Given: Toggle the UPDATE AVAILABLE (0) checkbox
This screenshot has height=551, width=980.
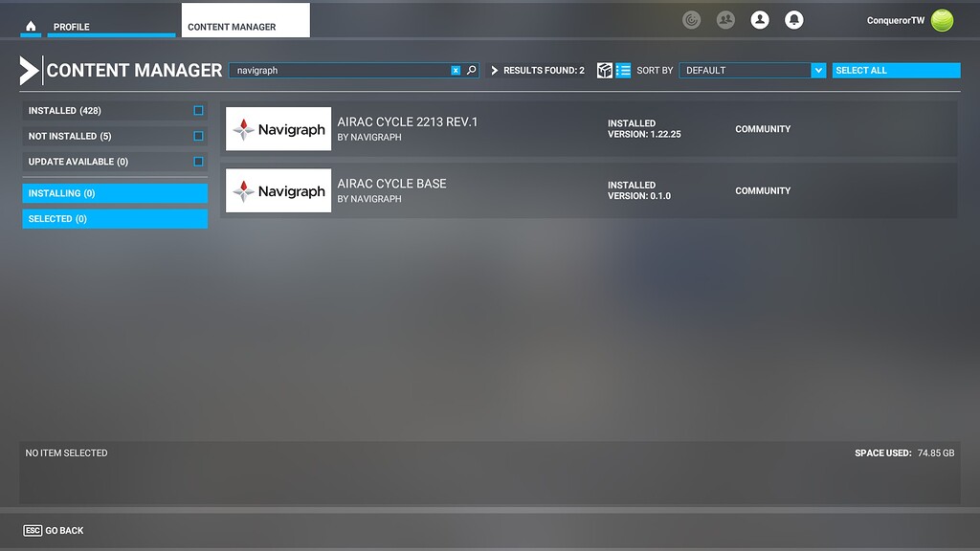Looking at the screenshot, I should coord(197,162).
